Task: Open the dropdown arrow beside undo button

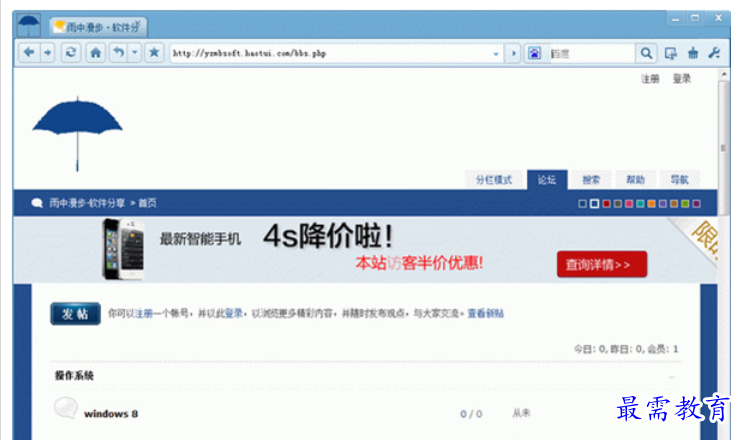Action: click(x=134, y=53)
